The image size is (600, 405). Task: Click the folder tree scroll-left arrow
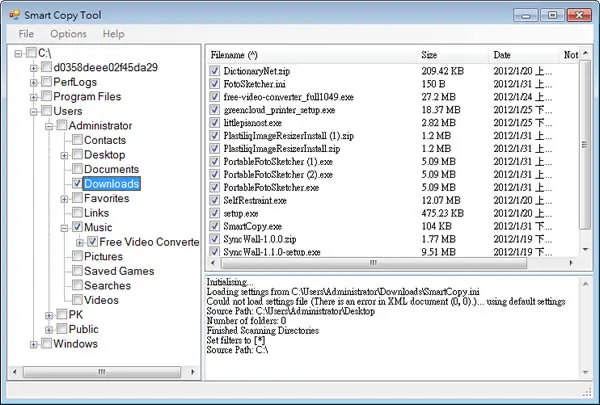point(15,372)
